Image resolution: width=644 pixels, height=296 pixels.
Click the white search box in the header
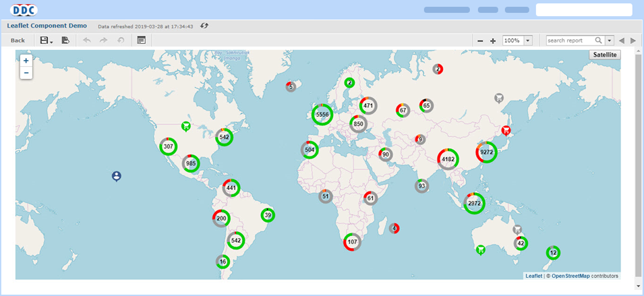(584, 10)
